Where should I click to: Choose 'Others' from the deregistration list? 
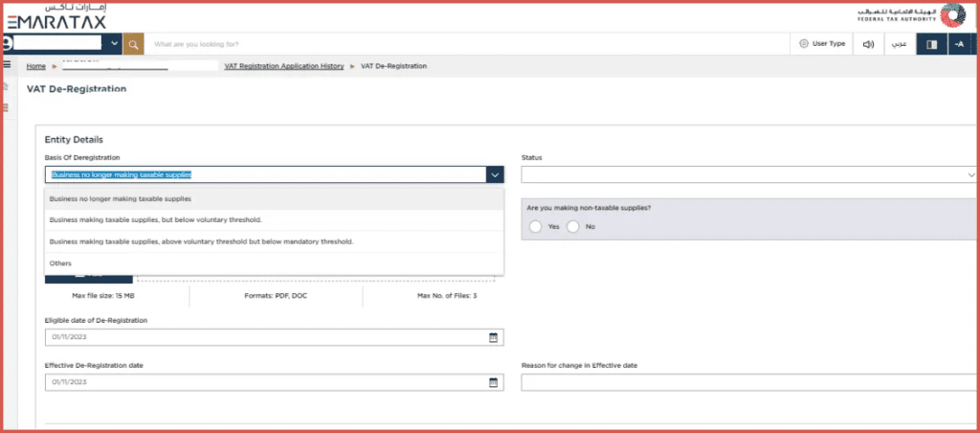click(x=60, y=262)
